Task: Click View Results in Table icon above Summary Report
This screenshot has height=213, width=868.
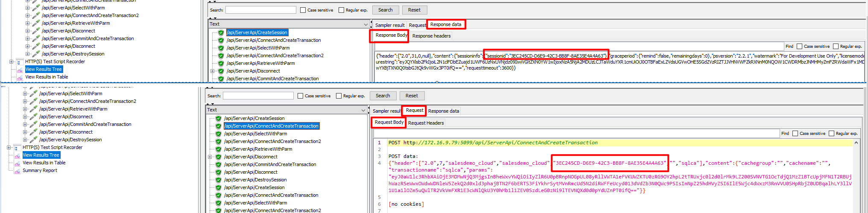Action: tap(18, 163)
